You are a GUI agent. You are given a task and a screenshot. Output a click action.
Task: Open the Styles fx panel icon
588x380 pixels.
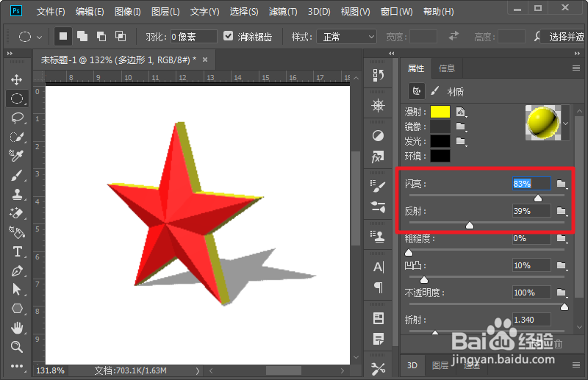[378, 157]
